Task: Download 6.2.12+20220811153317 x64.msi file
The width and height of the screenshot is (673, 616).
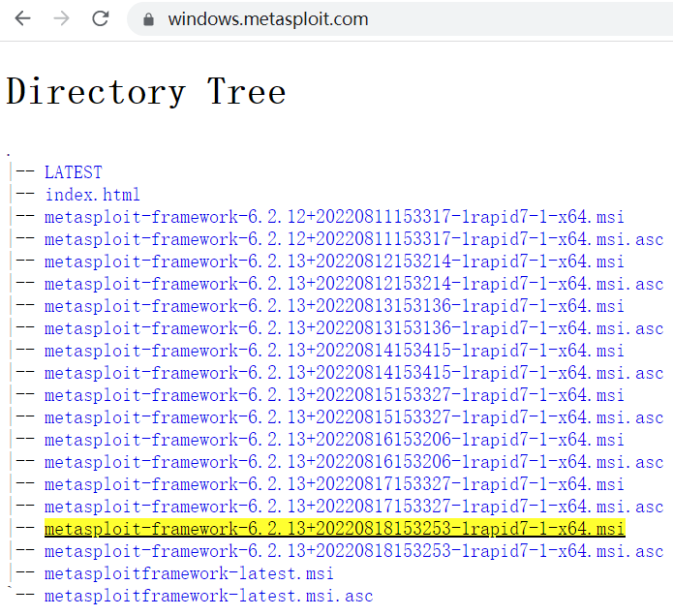Action: click(334, 217)
